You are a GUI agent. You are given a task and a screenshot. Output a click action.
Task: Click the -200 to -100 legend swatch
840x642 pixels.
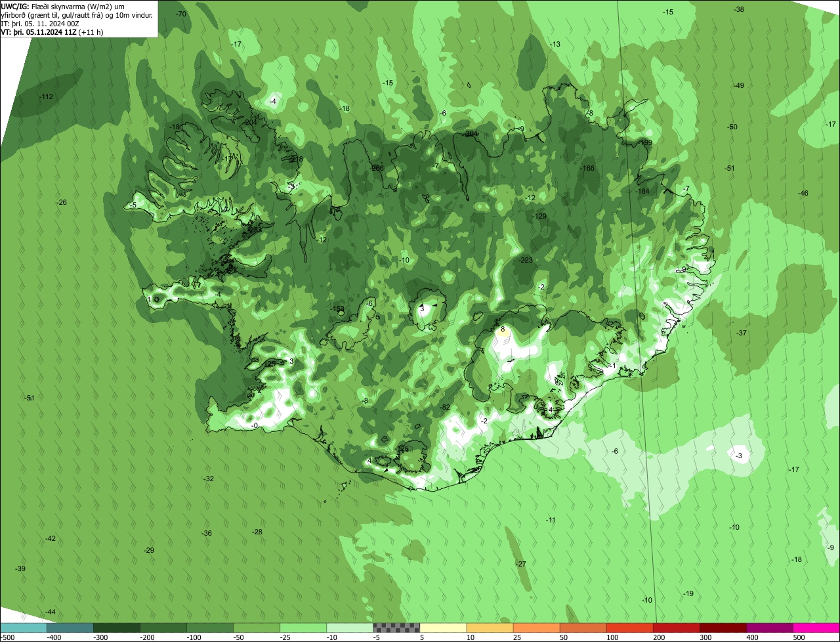tap(163, 628)
